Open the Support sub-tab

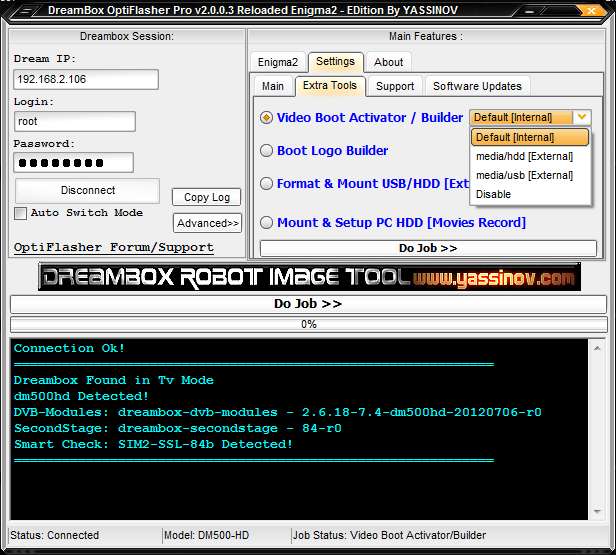395,86
